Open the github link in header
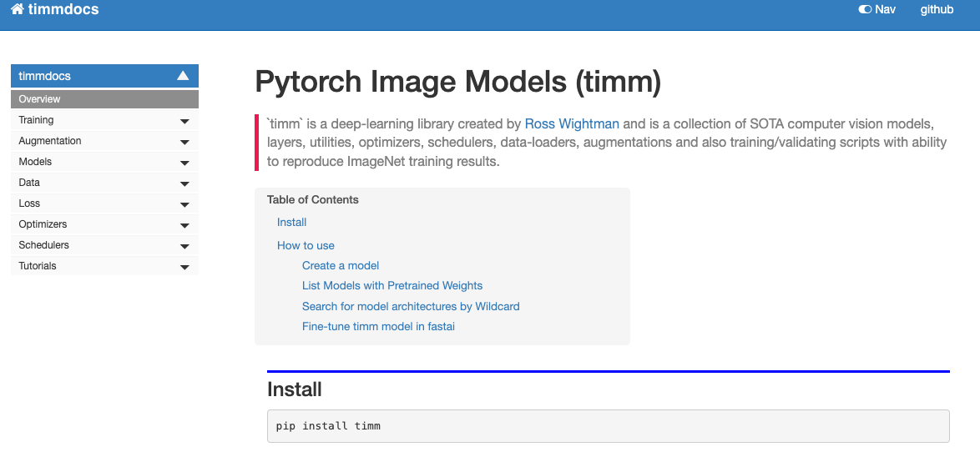This screenshot has height=452, width=980. pos(937,9)
